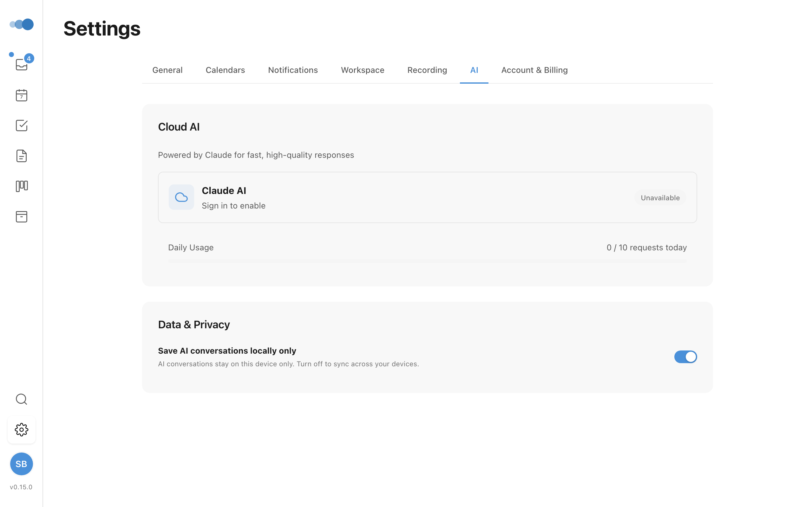
Task: Click the Unavailable status badge
Action: 660,198
